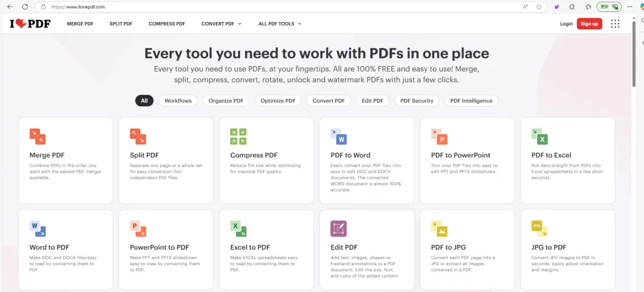Select the Workflows filter tab
Viewport: 644px width, 292px height.
point(178,101)
